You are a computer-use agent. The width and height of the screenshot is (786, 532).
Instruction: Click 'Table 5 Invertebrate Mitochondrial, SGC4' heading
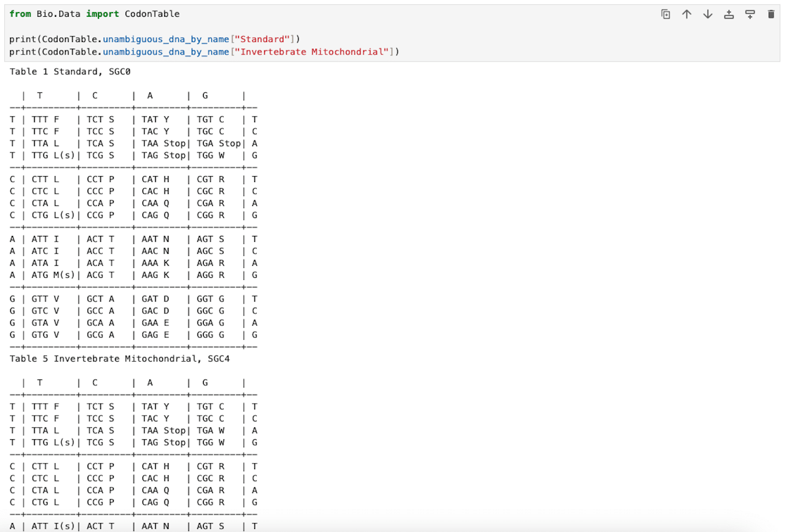click(119, 359)
